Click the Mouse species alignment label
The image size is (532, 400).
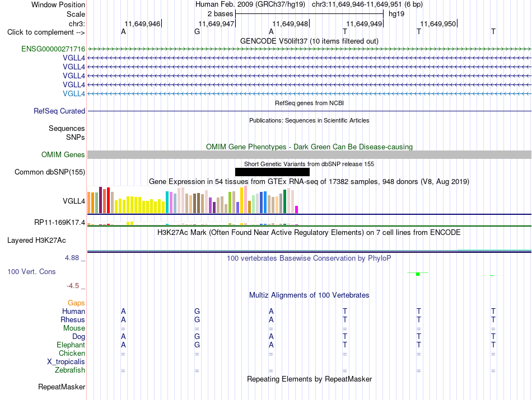pos(74,328)
